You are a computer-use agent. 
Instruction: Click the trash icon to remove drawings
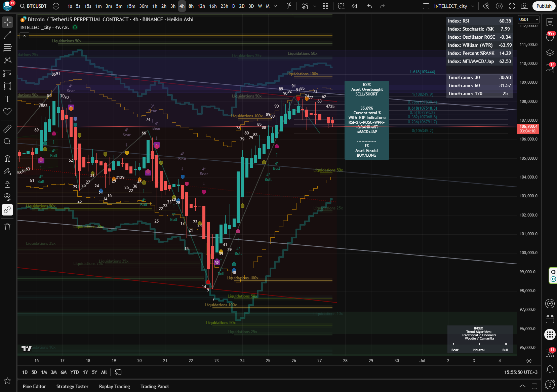[x=7, y=227]
